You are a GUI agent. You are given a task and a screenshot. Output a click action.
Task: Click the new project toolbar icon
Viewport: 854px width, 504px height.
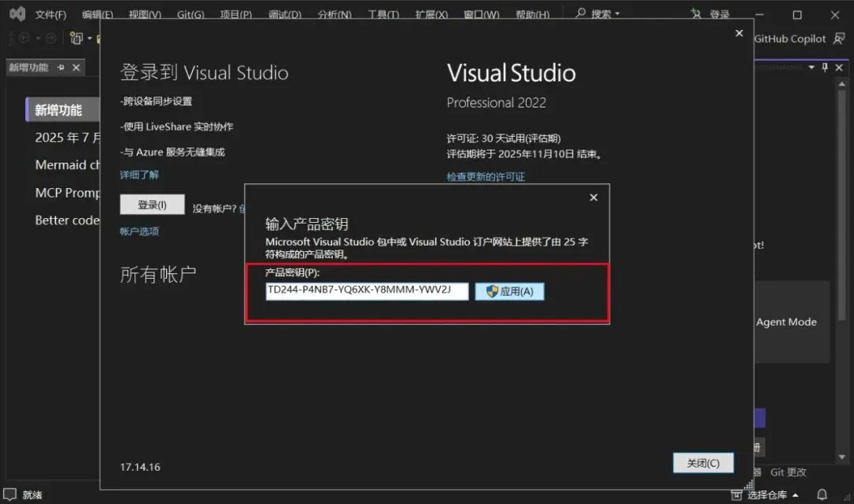(76, 38)
